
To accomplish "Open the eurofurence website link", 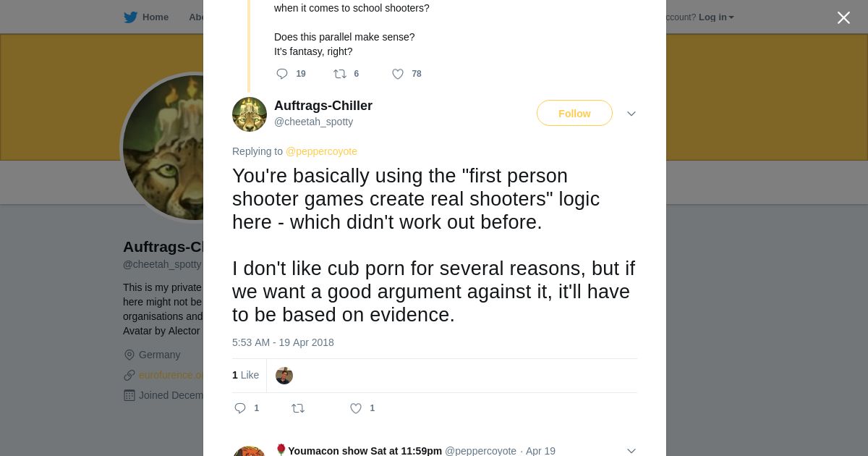I will (x=171, y=375).
